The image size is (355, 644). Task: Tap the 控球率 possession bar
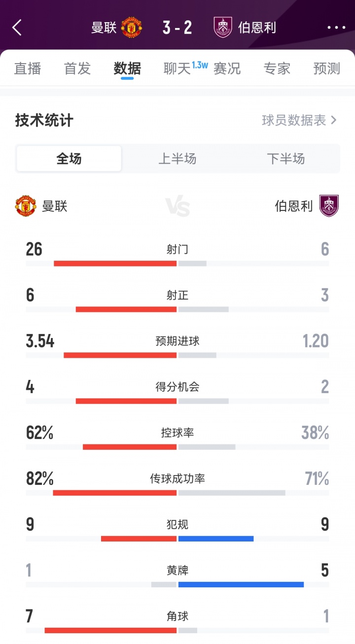[177, 447]
